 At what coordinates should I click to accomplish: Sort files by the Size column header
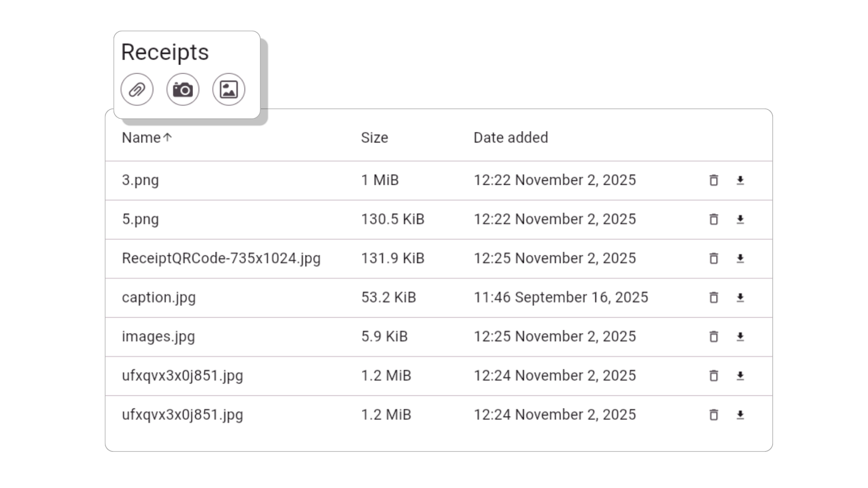tap(374, 137)
